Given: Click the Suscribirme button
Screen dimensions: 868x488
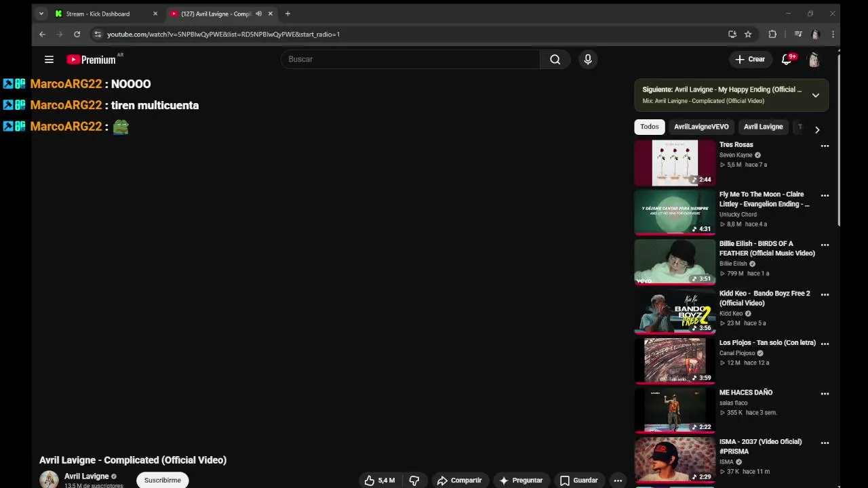Looking at the screenshot, I should click(163, 480).
